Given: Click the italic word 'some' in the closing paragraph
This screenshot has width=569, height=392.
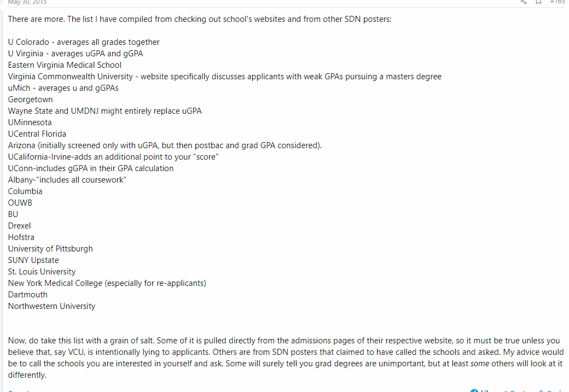Looking at the screenshot, I should click(x=480, y=364).
